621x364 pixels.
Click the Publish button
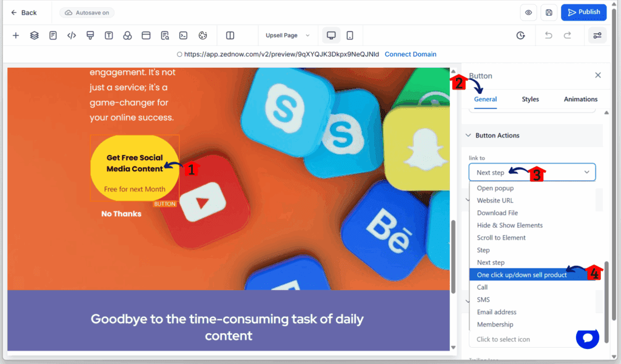584,12
